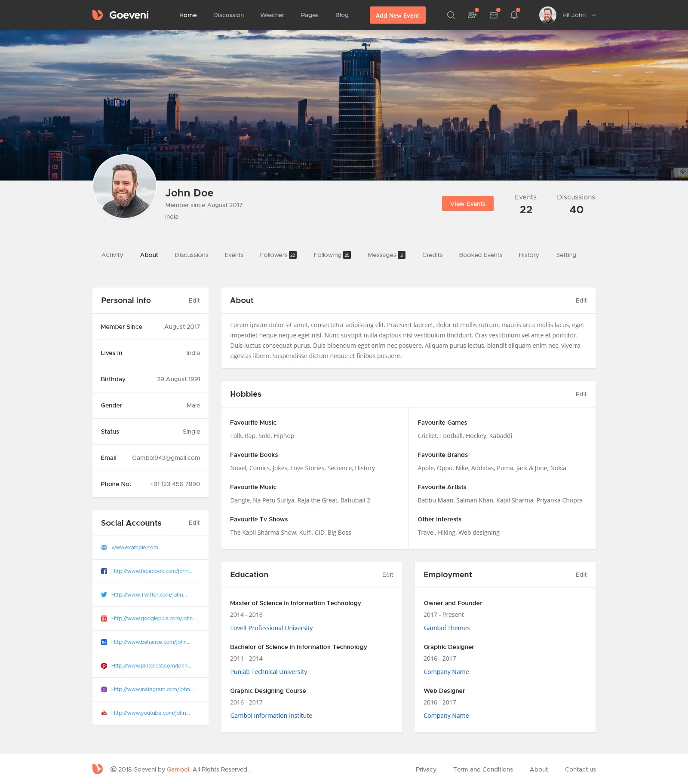The image size is (688, 784).
Task: Switch to the Booked Events tab
Action: [x=480, y=255]
